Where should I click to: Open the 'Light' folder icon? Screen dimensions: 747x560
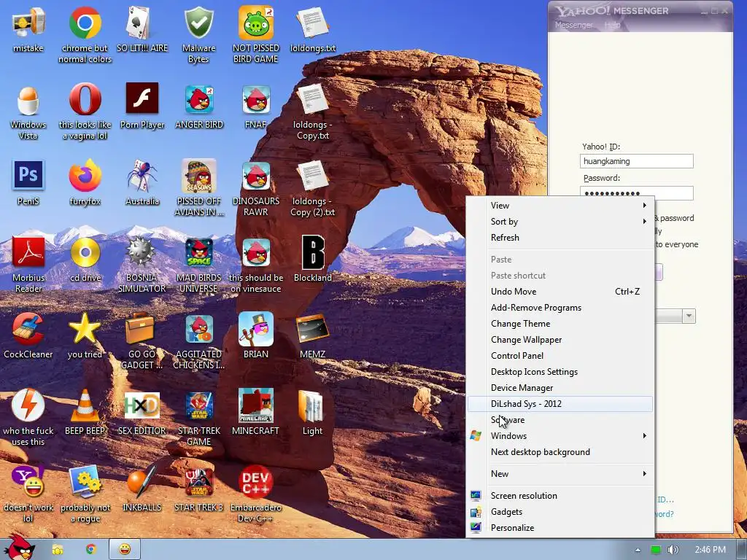pyautogui.click(x=311, y=405)
